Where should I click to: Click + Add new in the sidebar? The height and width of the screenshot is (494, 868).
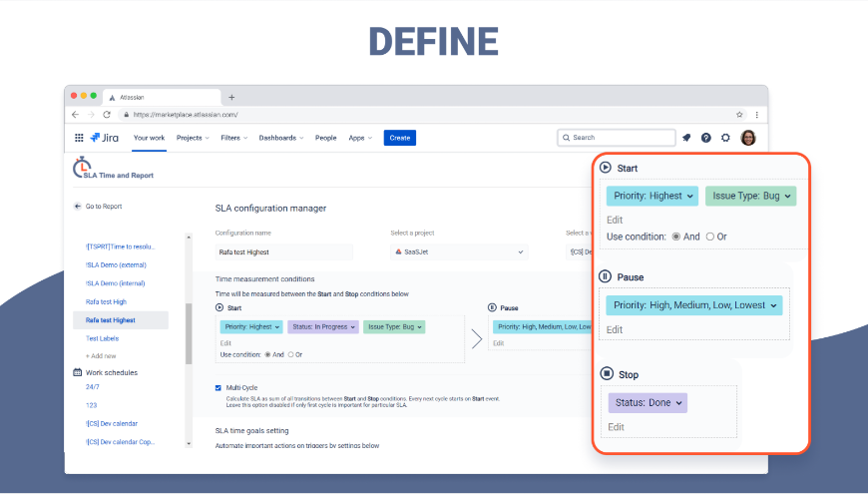click(101, 356)
